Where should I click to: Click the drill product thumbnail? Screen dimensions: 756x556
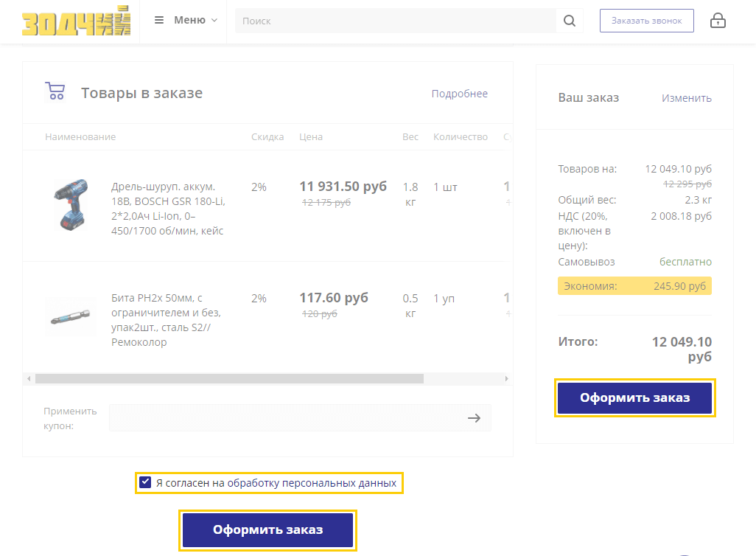pyautogui.click(x=71, y=204)
